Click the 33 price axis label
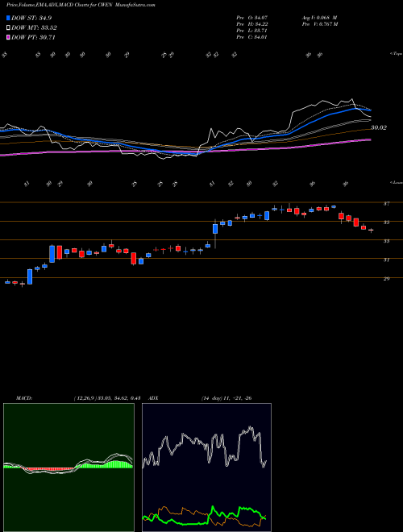Viewport: 403px width, 532px height. [x=387, y=241]
